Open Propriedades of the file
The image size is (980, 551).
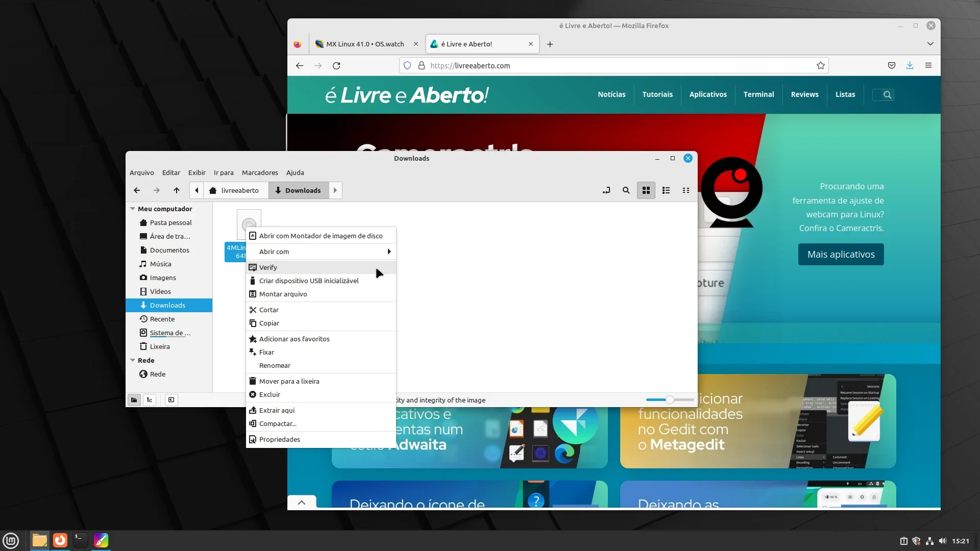click(x=321, y=439)
